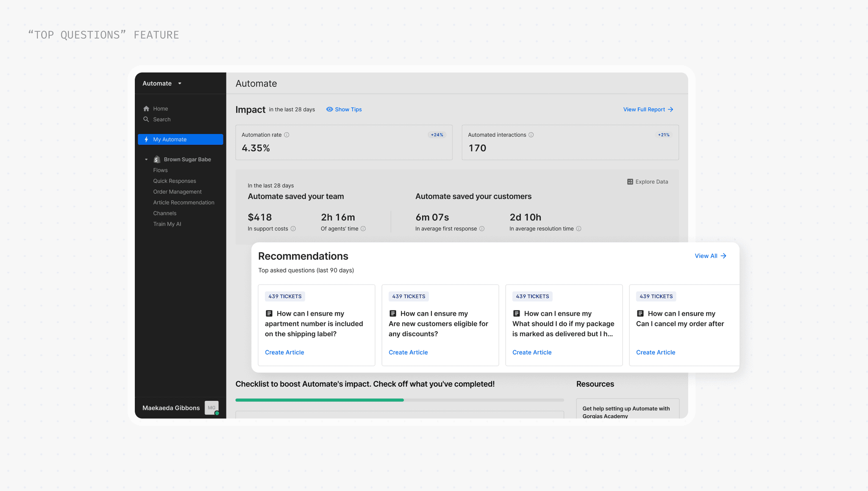Open the Automate dropdown at sidebar top
The image size is (868, 491).
pos(180,84)
